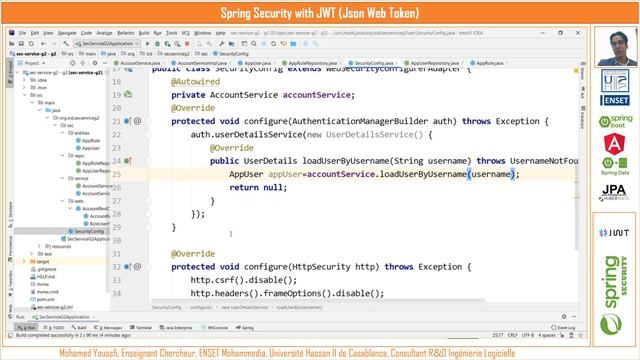Click the Run tool window gear icon
The image size is (640, 360).
(x=564, y=316)
